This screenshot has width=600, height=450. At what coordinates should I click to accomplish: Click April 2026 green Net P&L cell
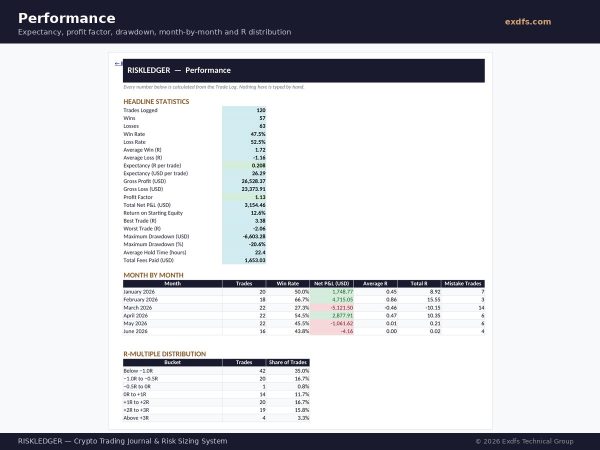[331, 316]
